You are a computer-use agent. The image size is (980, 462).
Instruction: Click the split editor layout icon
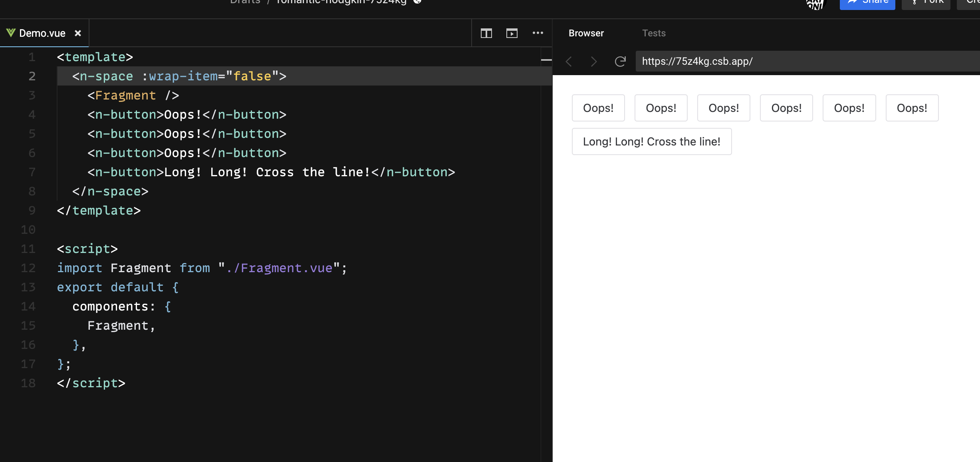point(486,33)
